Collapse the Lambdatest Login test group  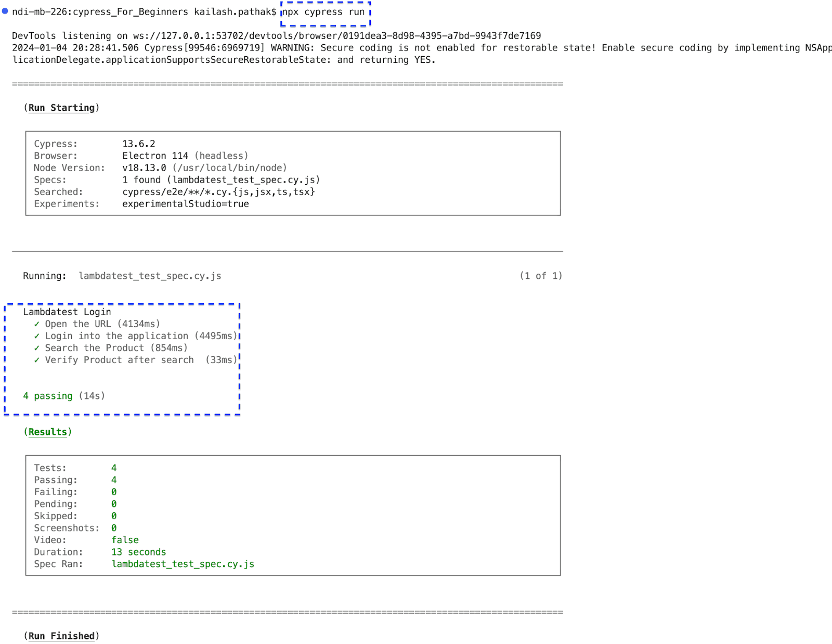click(67, 312)
